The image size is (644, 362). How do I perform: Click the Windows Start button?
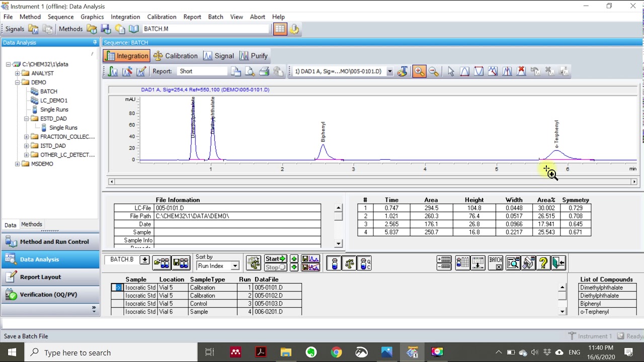pyautogui.click(x=12, y=352)
